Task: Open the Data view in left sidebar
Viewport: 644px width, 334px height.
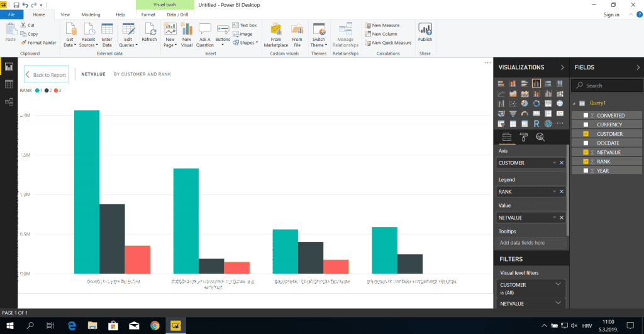Action: point(9,84)
